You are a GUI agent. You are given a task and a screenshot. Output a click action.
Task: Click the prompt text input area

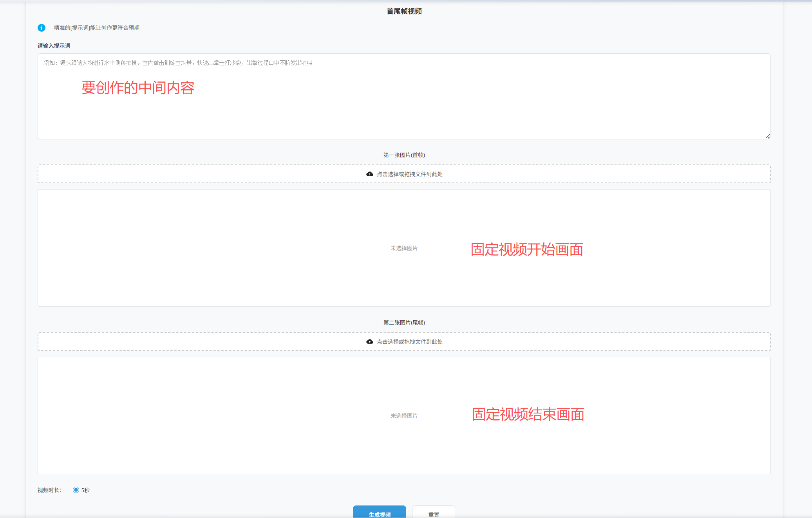click(x=404, y=96)
